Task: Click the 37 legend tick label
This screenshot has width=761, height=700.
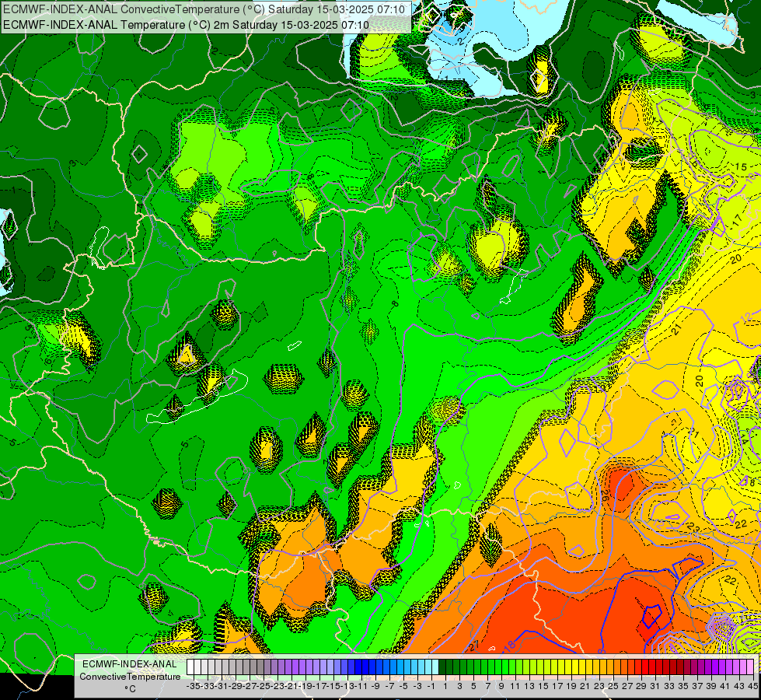Action: tap(697, 687)
